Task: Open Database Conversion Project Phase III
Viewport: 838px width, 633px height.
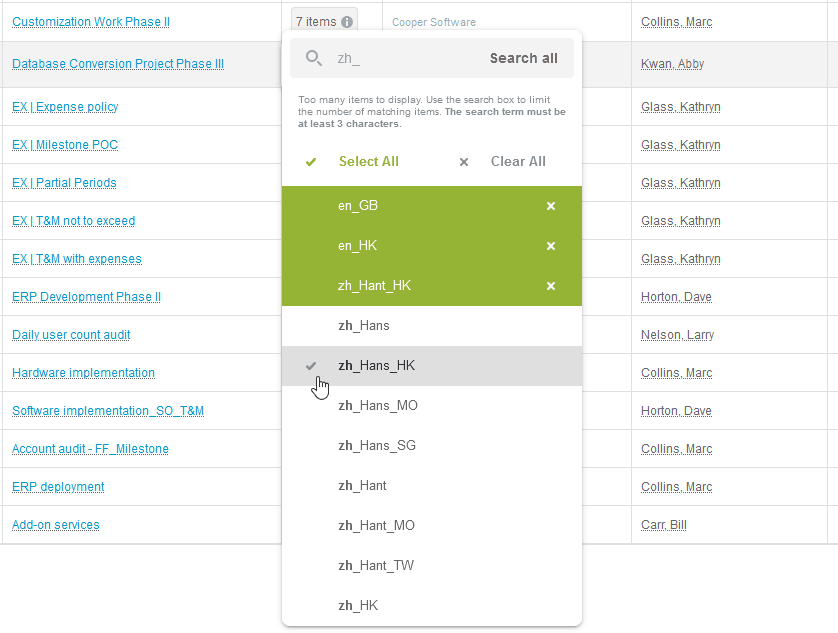Action: [118, 64]
